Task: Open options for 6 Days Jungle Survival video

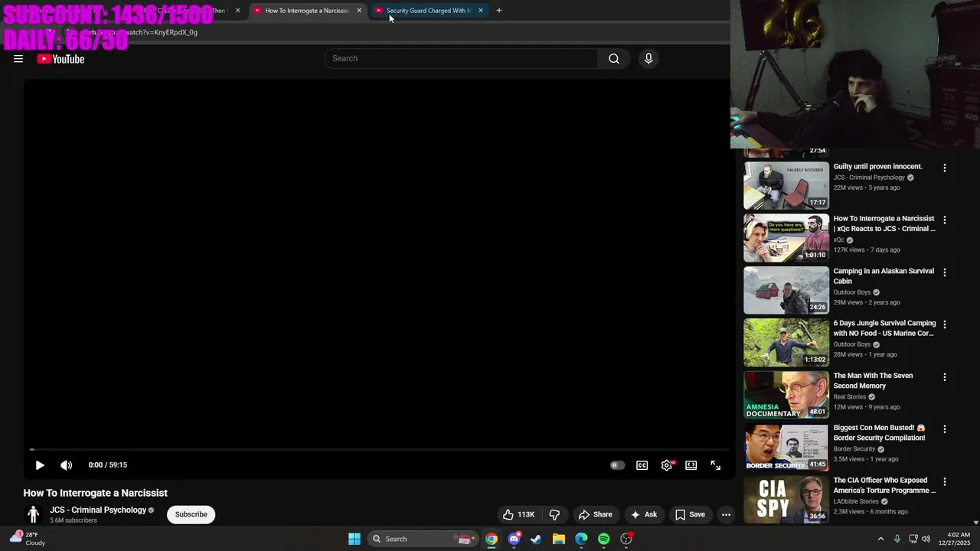Action: [945, 324]
